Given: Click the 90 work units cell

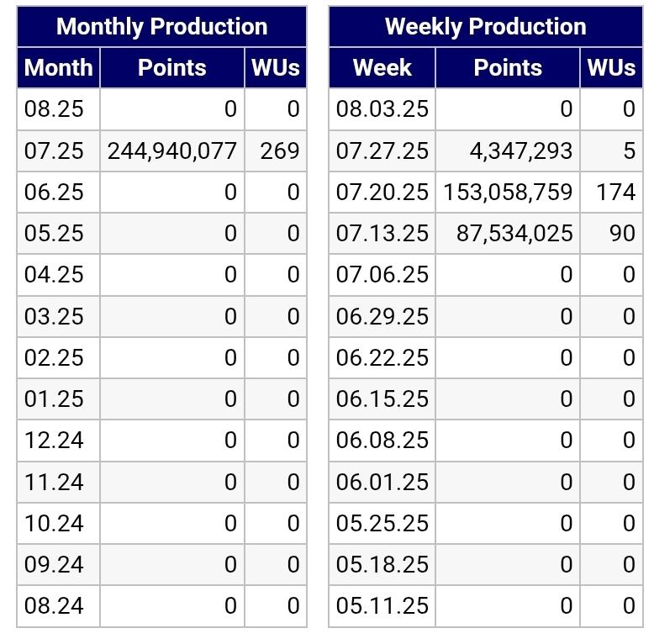Looking at the screenshot, I should (x=622, y=234).
